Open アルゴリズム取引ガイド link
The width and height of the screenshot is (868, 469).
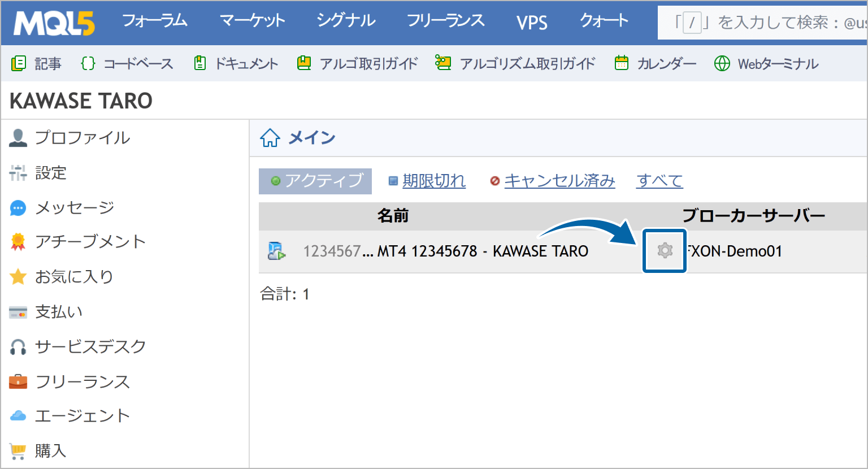(x=528, y=63)
